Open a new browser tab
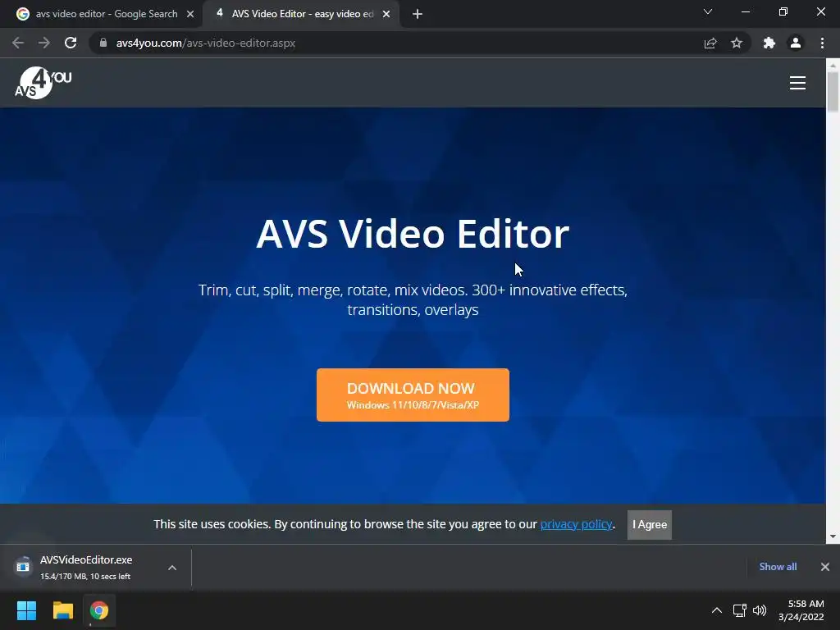 [418, 14]
